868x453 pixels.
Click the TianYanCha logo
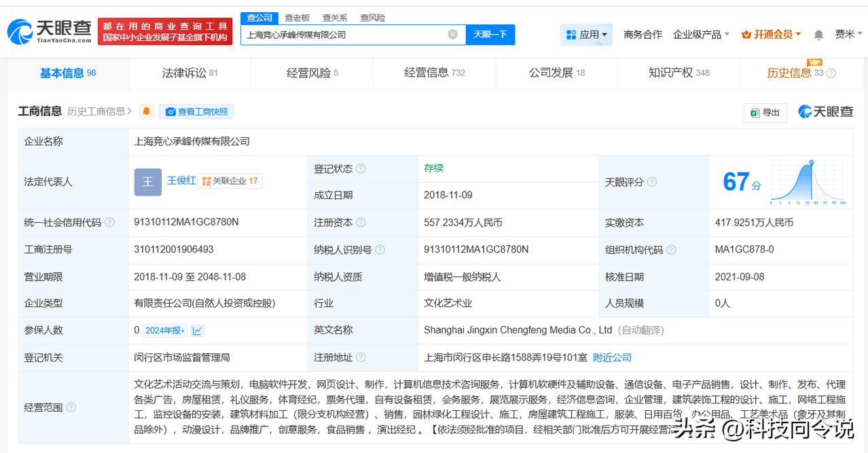pos(49,31)
